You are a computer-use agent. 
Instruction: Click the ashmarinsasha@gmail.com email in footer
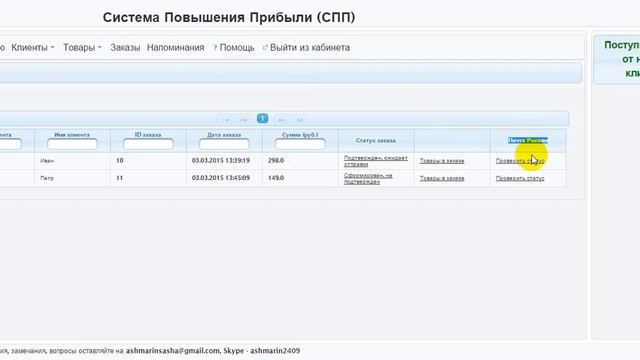[x=173, y=351]
